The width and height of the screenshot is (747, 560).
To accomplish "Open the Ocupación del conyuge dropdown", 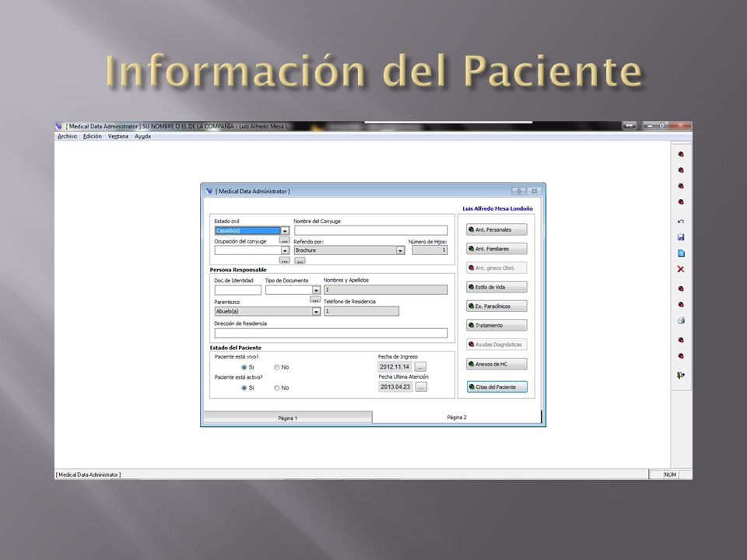I will [285, 250].
